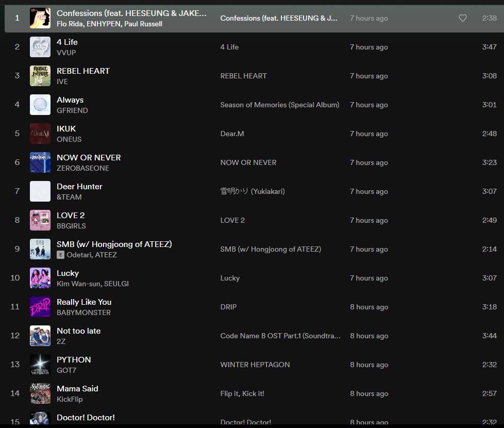Open artist BABYMONSTER
Screen dimensions: 504x428
point(83,313)
